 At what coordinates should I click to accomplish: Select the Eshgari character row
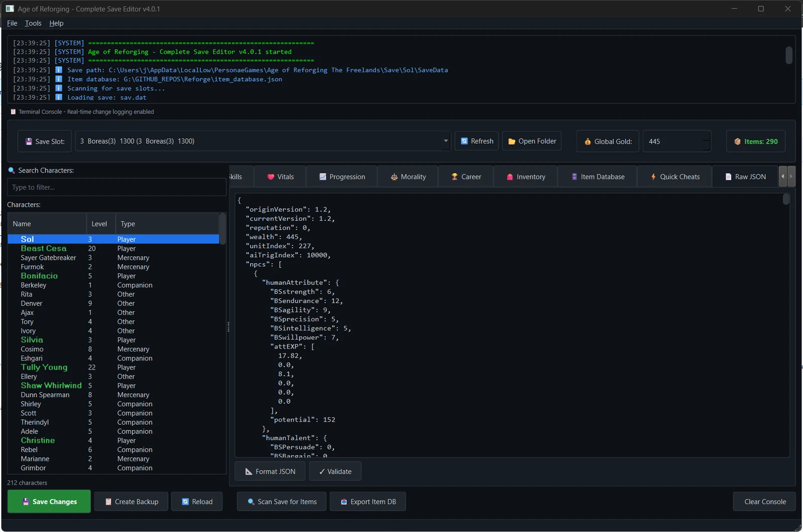113,358
